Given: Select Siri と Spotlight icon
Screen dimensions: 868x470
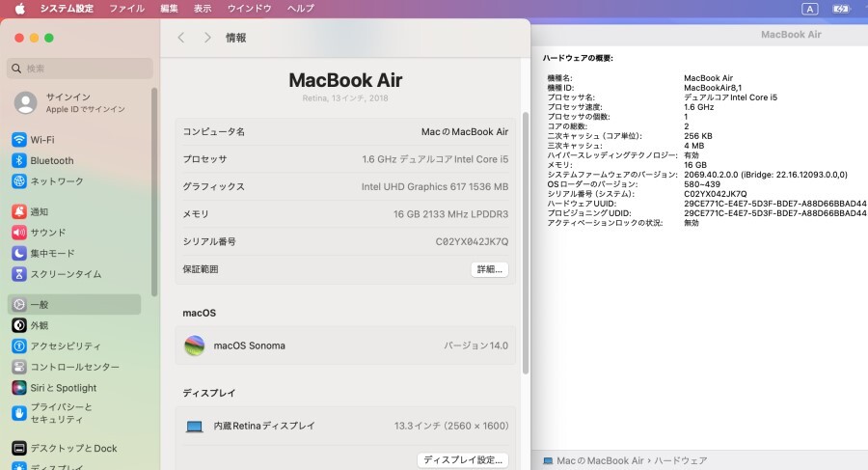Looking at the screenshot, I should tap(19, 387).
